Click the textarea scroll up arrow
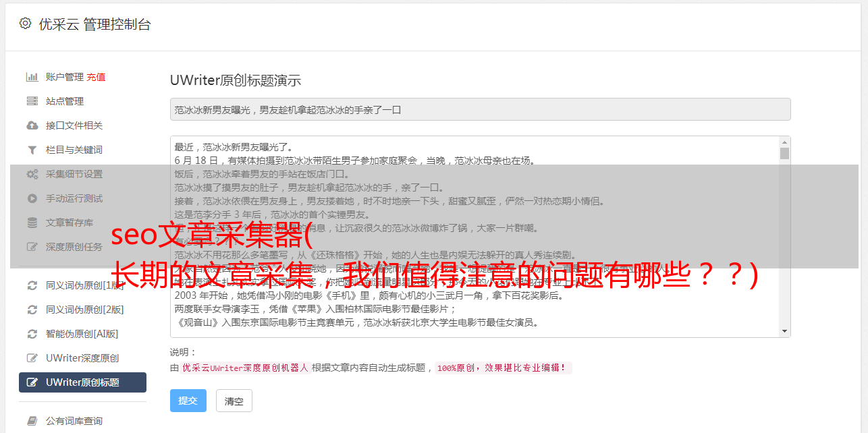Viewport: 868px width, 433px height. point(784,142)
